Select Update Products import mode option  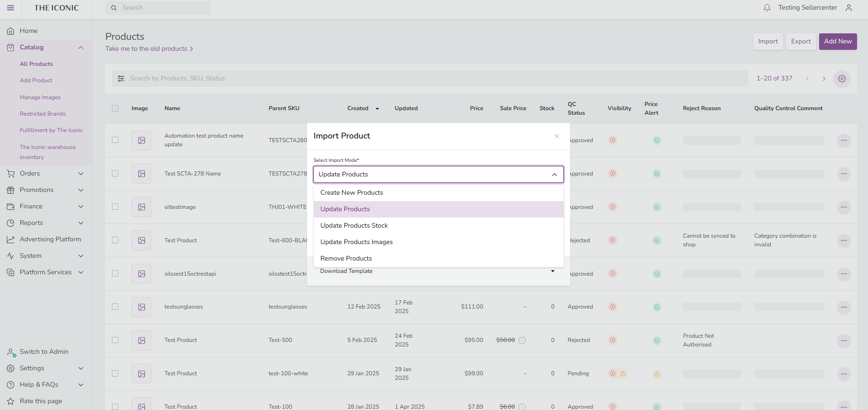(x=439, y=209)
